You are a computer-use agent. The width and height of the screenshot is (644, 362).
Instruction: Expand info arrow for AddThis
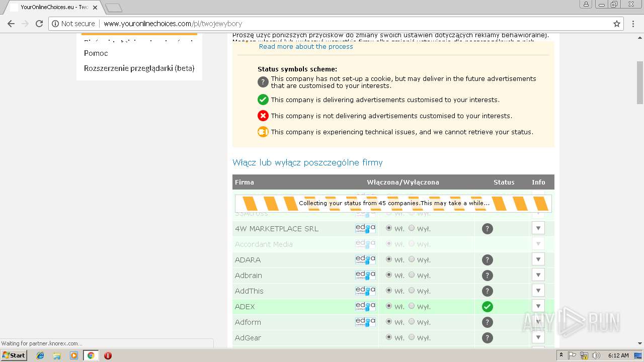pyautogui.click(x=538, y=291)
